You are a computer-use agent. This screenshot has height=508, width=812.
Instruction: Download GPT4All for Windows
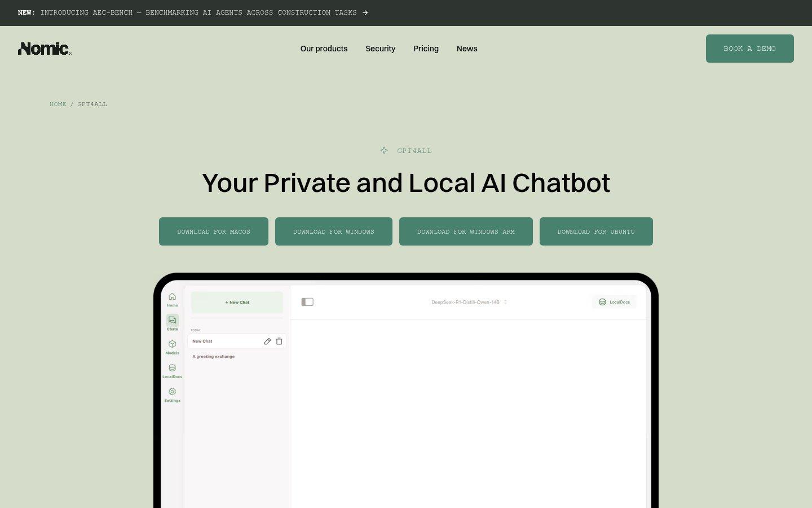coord(333,231)
